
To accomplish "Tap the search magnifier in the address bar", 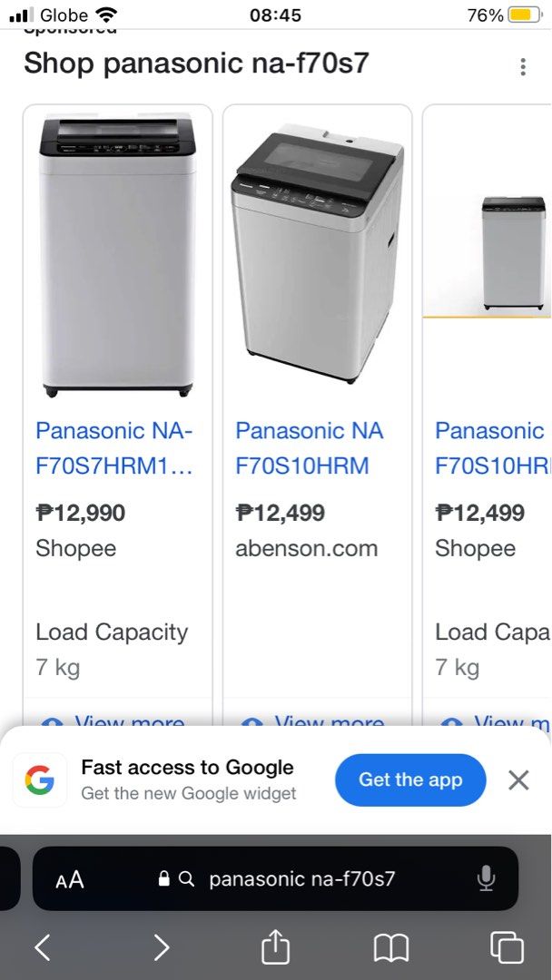I will (x=187, y=878).
